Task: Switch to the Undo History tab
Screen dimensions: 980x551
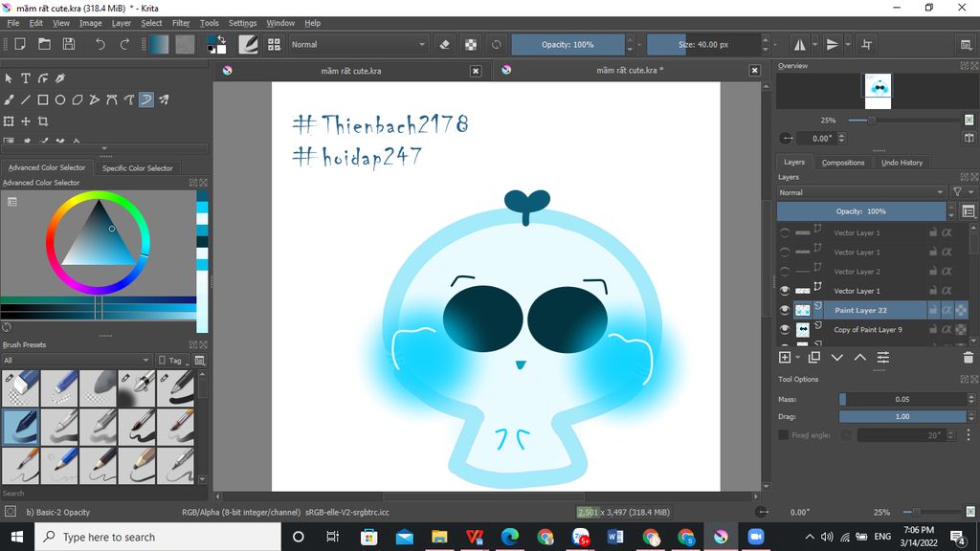Action: coord(902,163)
